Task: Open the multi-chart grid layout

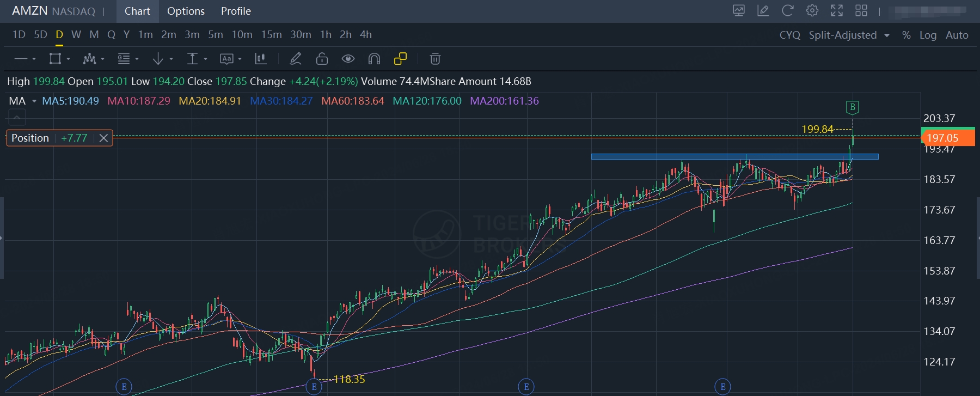Action: (x=861, y=11)
